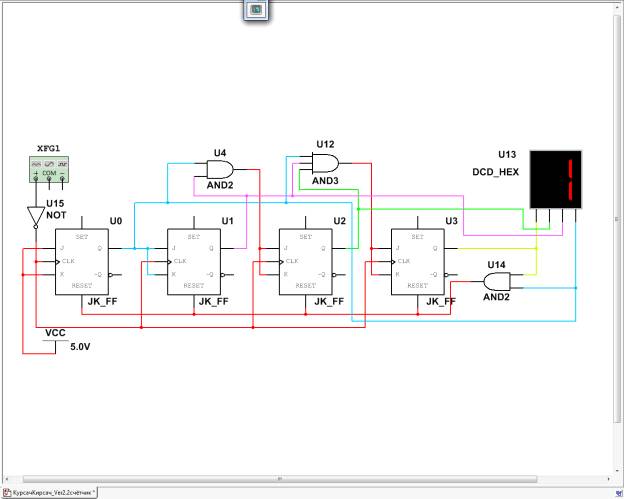This screenshot has height=499, width=624.
Task: Switch to the КурсачКирсач_Ves2.2счётчик tab
Action: [x=48, y=493]
